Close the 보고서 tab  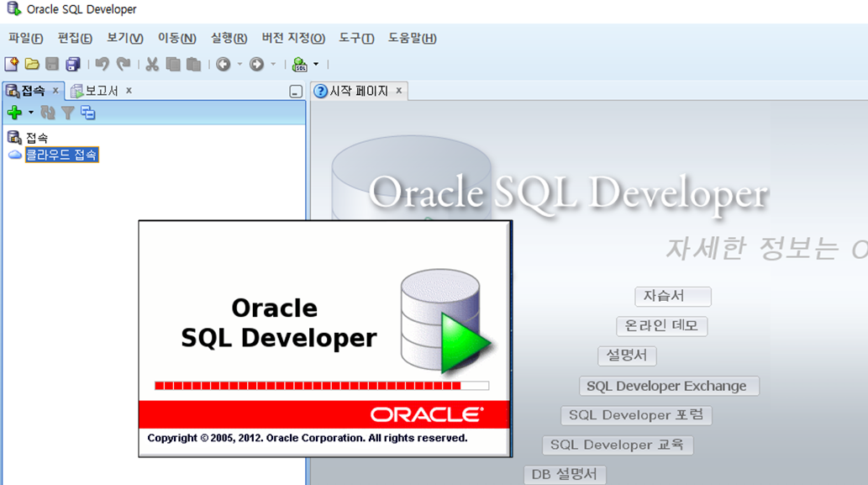(129, 90)
